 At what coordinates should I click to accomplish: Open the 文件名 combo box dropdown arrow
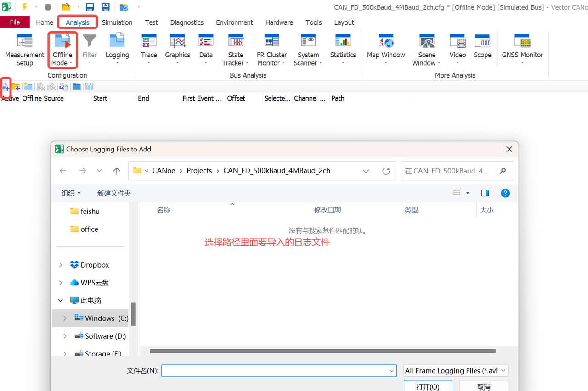[x=392, y=371]
